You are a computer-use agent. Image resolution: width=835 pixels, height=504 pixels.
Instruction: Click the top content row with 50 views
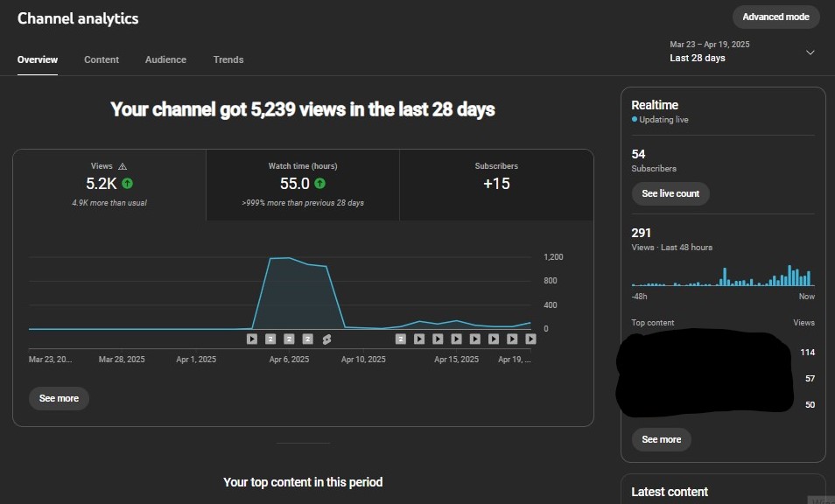(723, 404)
